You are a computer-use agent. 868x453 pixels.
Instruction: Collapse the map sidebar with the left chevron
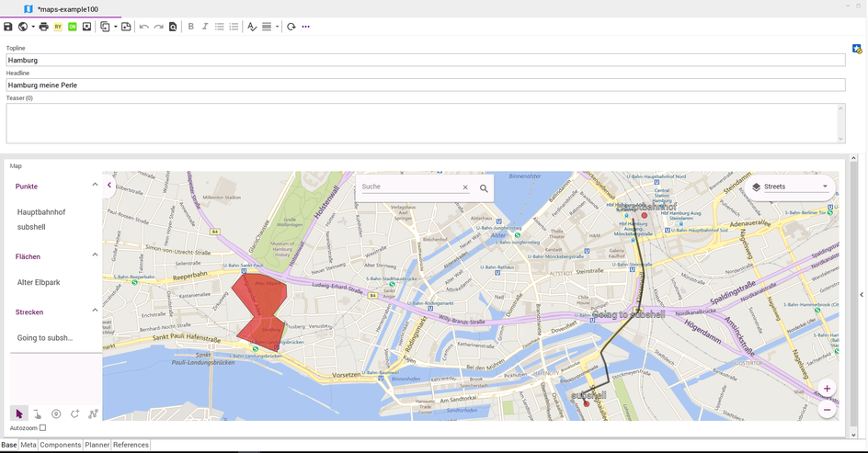(109, 186)
